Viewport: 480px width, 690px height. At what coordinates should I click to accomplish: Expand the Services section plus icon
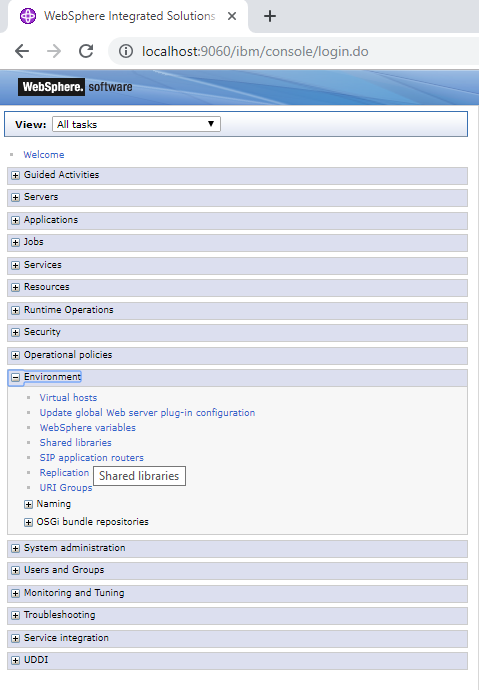15,265
